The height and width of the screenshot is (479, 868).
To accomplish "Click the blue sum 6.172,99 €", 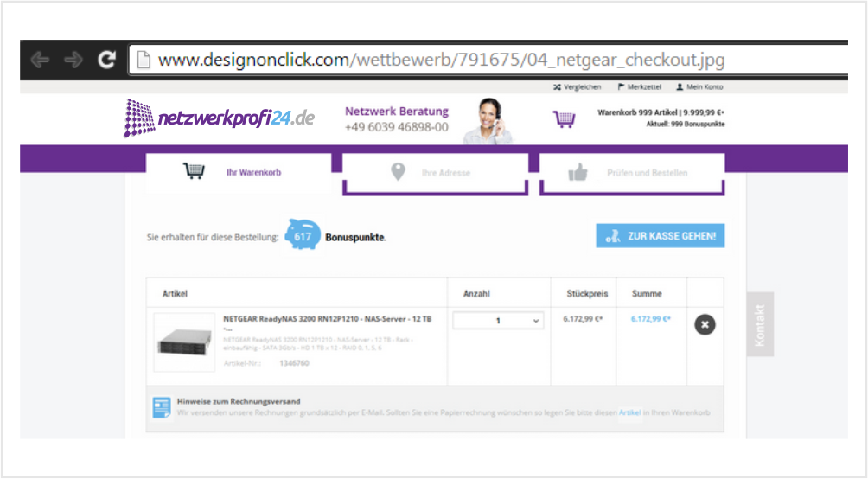I will [x=650, y=319].
